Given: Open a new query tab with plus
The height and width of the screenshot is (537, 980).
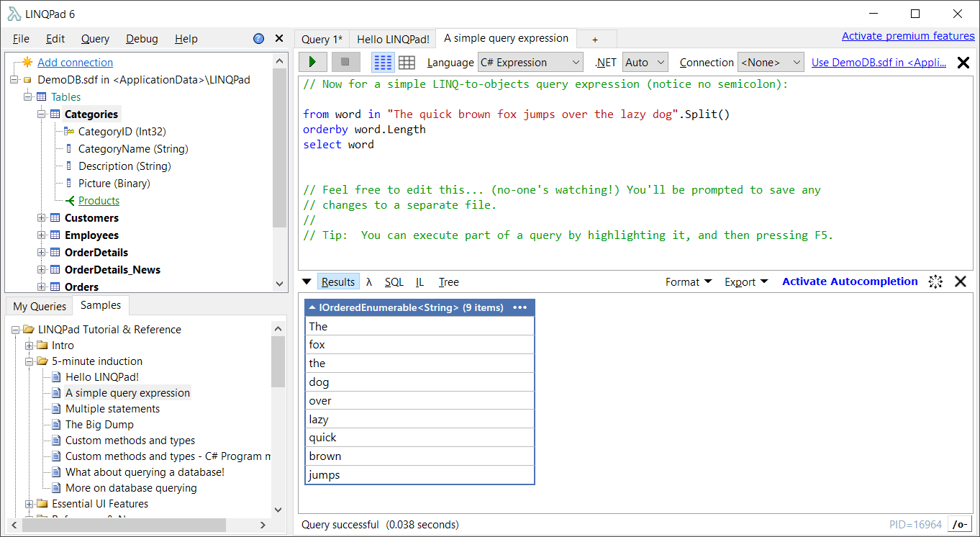Looking at the screenshot, I should point(595,40).
